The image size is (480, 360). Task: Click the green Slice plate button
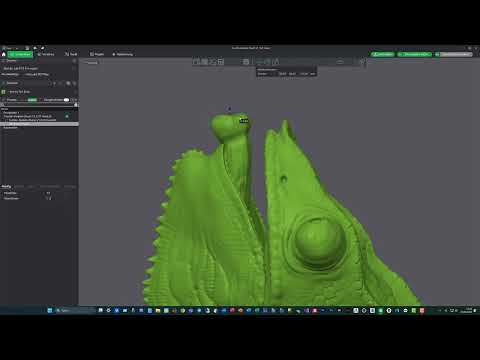(x=383, y=54)
